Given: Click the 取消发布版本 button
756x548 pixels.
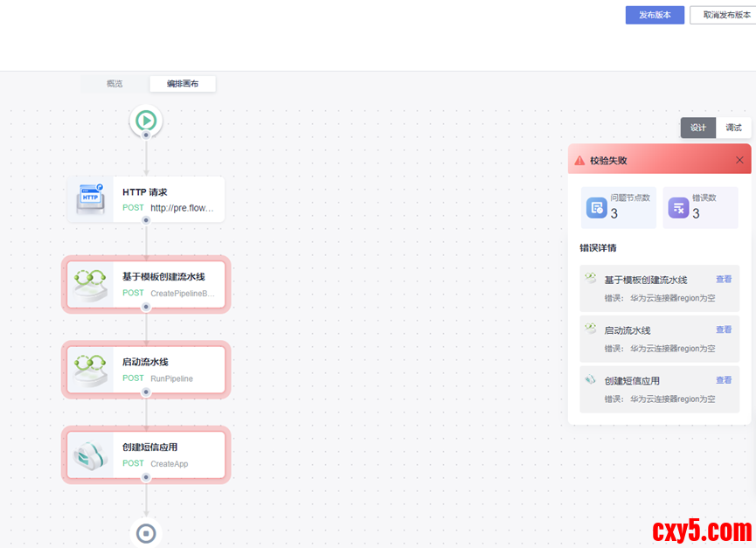Looking at the screenshot, I should (722, 15).
